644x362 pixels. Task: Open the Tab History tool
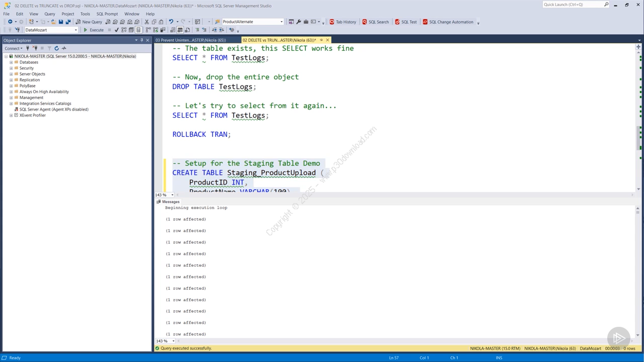click(343, 22)
